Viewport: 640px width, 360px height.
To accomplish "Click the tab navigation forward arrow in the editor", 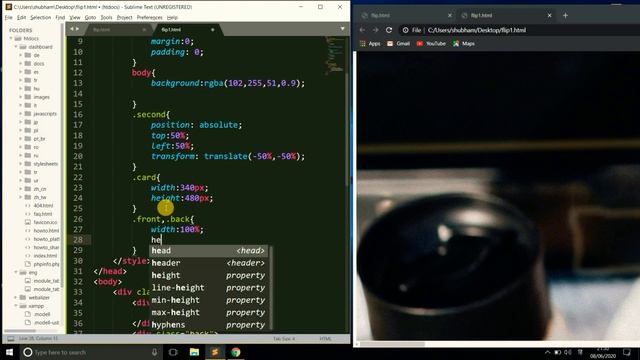I will (77, 29).
